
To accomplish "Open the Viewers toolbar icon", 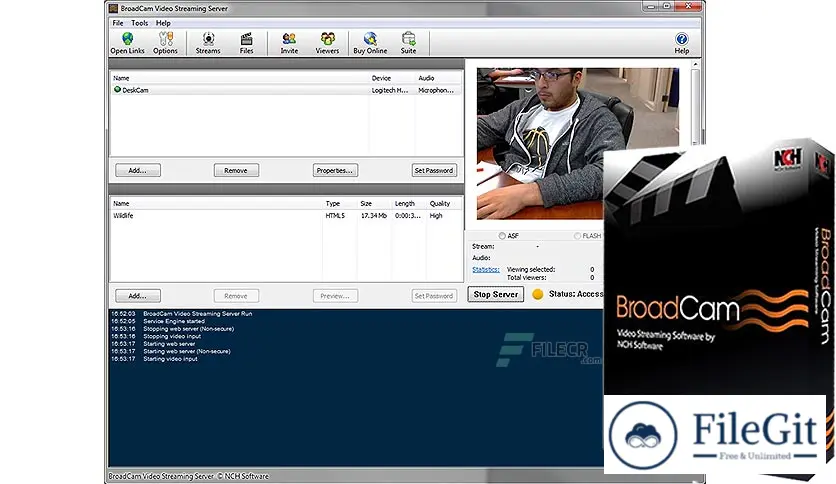I will coord(327,43).
